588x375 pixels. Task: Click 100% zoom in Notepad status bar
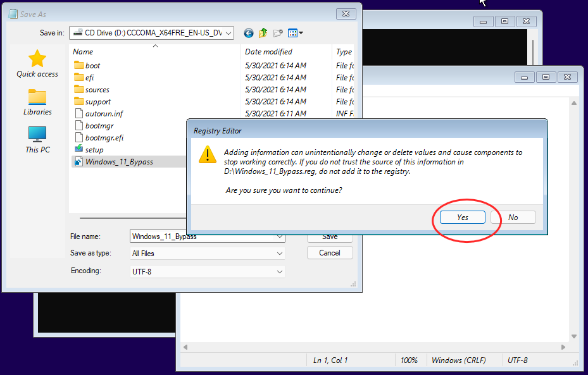click(x=409, y=360)
